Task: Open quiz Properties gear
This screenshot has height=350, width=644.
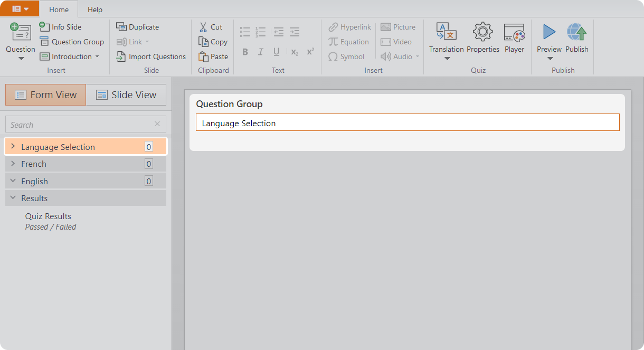Action: tap(482, 33)
